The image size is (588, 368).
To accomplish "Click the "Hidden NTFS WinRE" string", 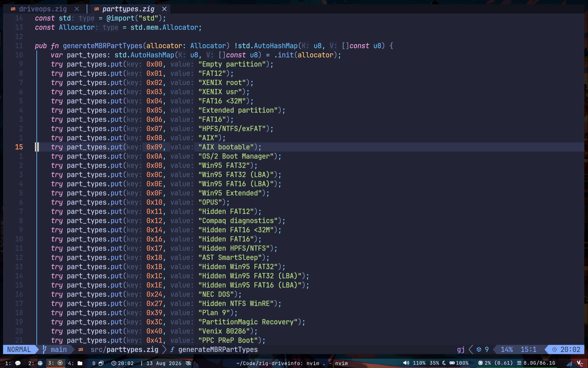I will pyautogui.click(x=236, y=303).
